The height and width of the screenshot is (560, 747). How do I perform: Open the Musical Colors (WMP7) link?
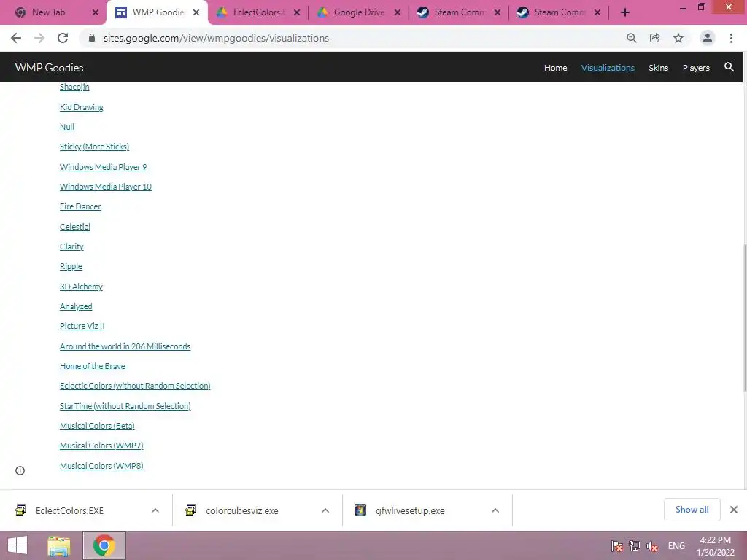point(101,446)
